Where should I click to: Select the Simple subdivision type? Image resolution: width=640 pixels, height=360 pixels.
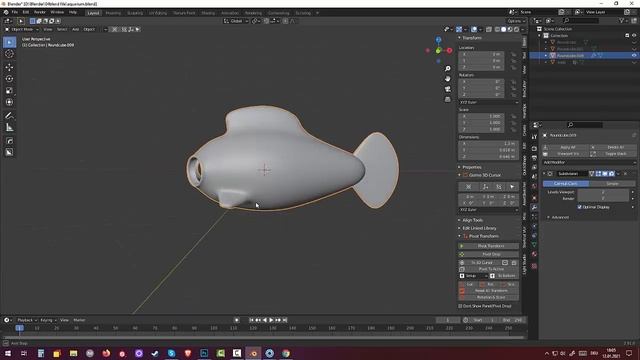pyautogui.click(x=612, y=184)
